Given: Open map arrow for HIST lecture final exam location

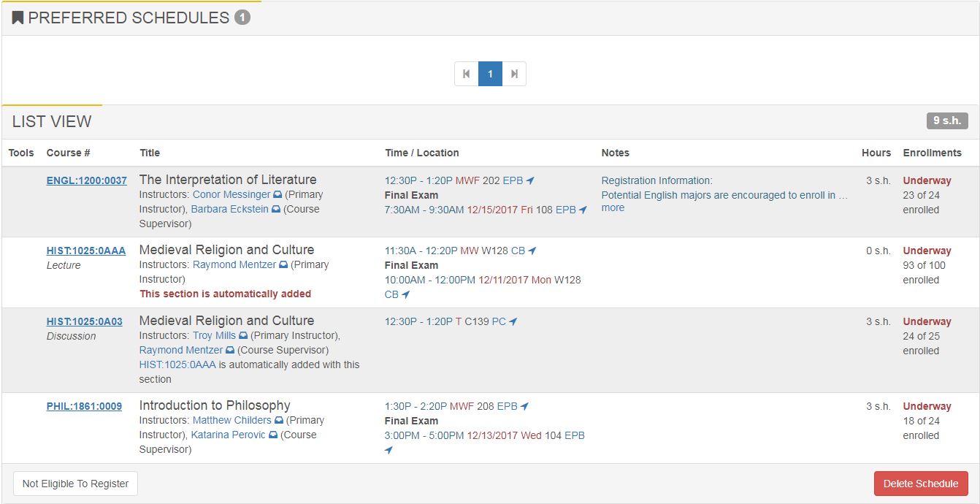Looking at the screenshot, I should (x=406, y=294).
